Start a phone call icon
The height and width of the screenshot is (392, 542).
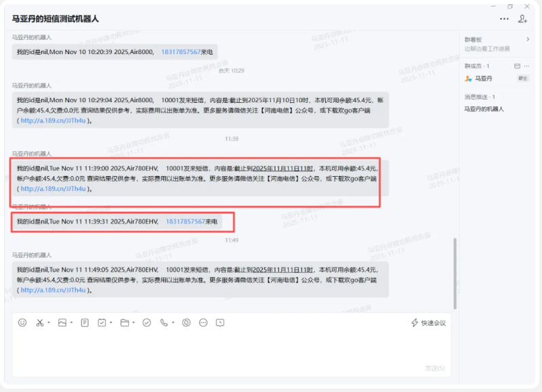[x=164, y=322]
